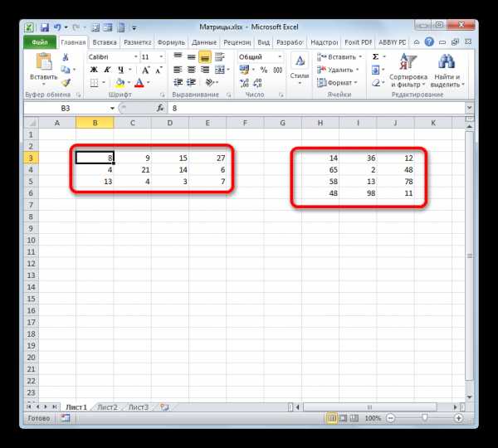The image size is (498, 448).
Task: Click the cell Borders icon
Action: click(x=94, y=83)
